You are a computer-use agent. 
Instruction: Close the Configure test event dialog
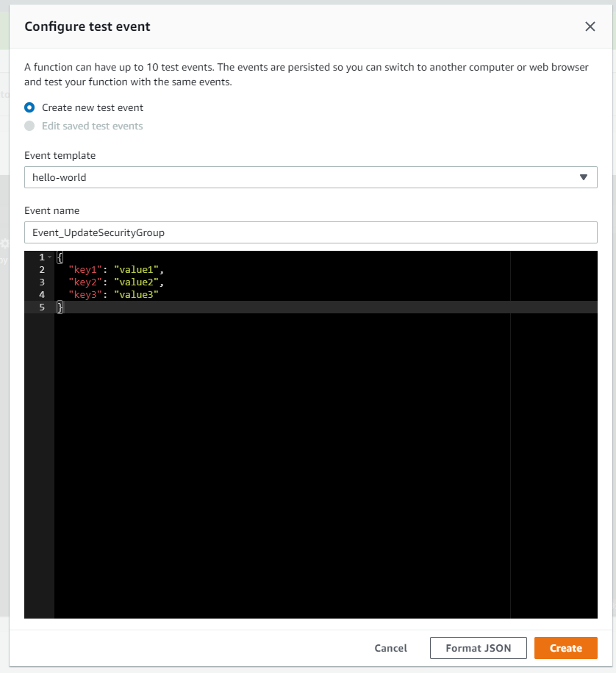[x=590, y=26]
